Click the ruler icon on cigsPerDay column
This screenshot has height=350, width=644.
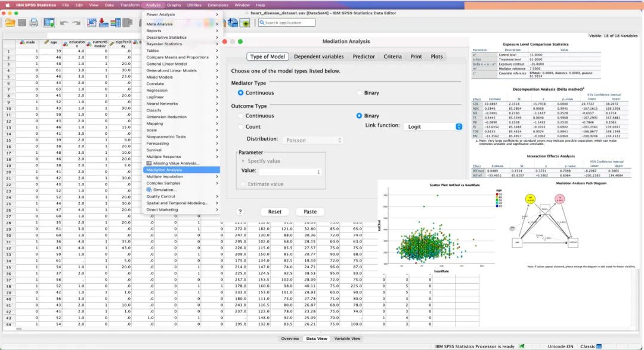pos(112,44)
